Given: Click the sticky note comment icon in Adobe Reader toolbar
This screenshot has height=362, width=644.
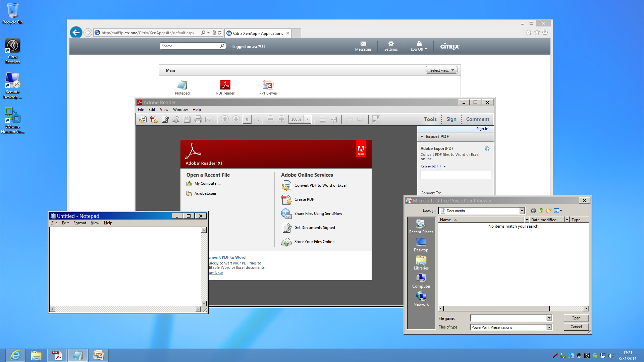Looking at the screenshot, I should [349, 119].
